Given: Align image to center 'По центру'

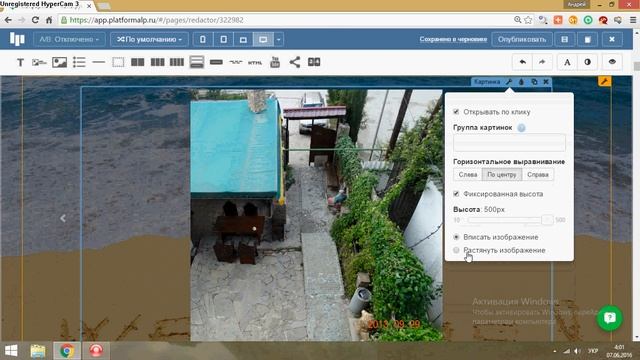Looking at the screenshot, I should point(502,174).
